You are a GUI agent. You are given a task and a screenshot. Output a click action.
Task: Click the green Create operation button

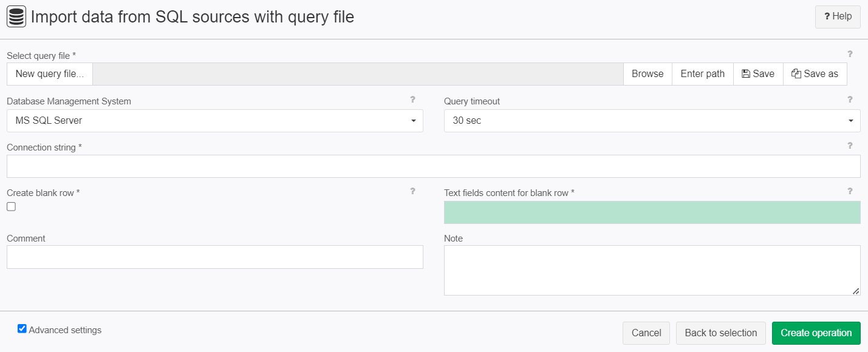(816, 333)
